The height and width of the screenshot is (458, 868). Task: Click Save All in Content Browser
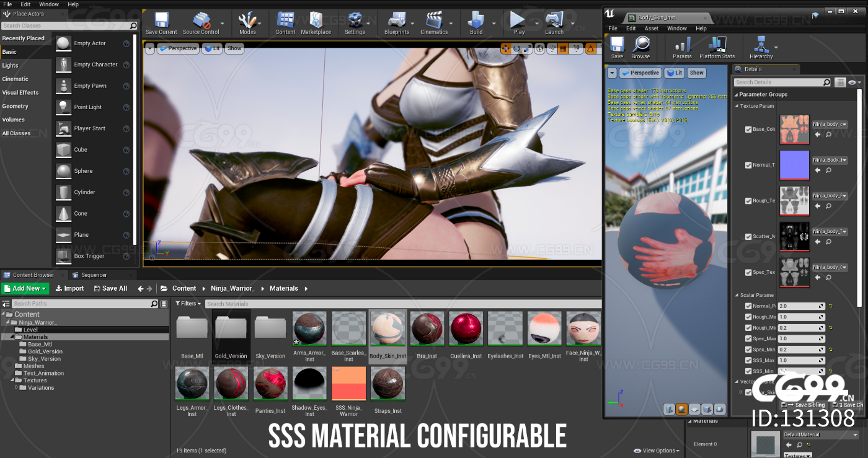click(110, 288)
